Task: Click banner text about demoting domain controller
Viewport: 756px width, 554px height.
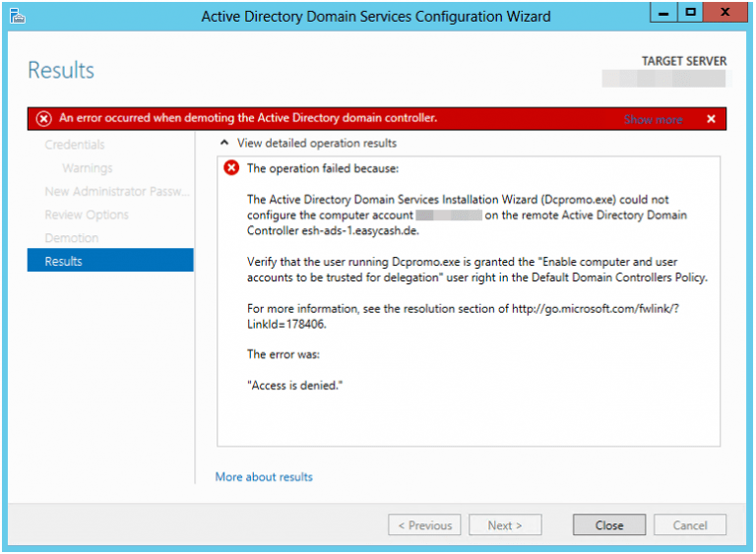Action: point(248,118)
